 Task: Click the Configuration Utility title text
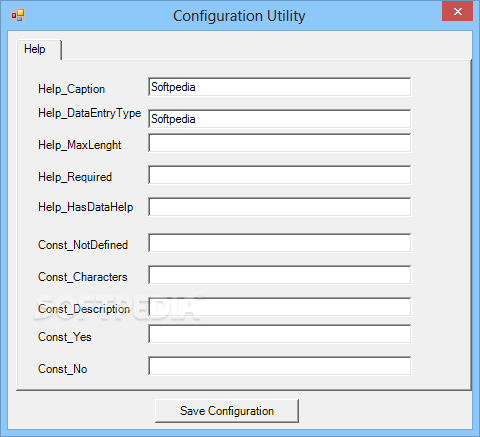point(239,16)
